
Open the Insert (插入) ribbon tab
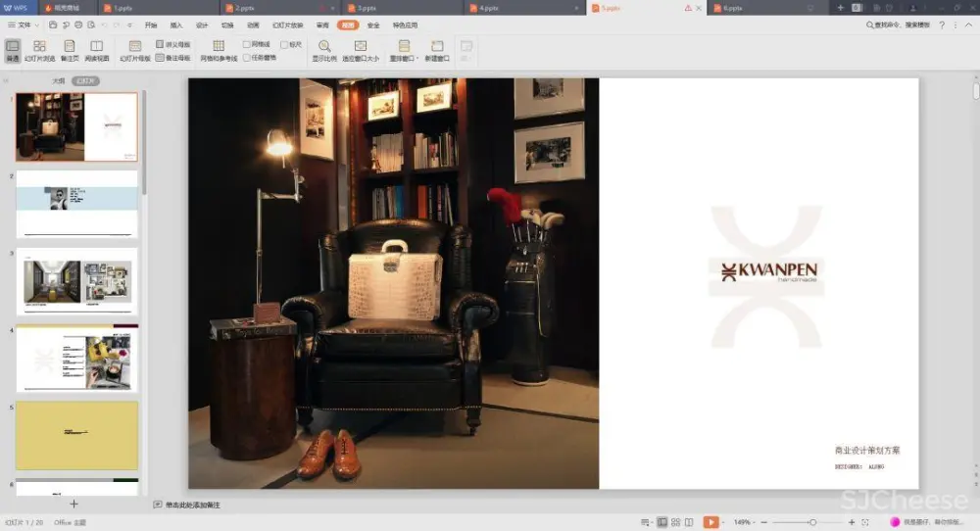pyautogui.click(x=176, y=24)
